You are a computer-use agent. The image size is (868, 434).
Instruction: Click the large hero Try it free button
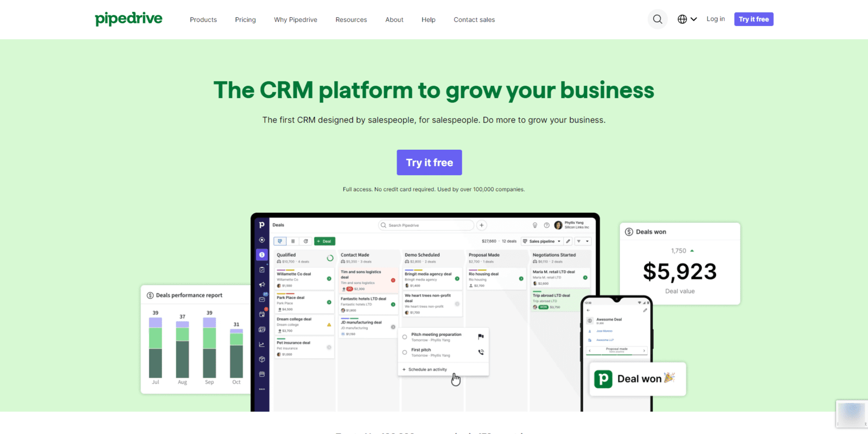point(429,162)
